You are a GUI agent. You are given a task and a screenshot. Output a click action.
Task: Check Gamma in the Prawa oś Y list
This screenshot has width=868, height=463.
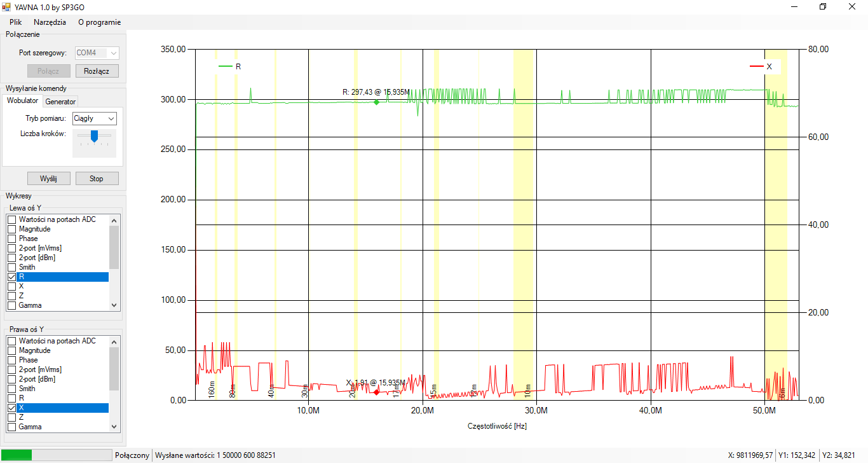pyautogui.click(x=11, y=427)
